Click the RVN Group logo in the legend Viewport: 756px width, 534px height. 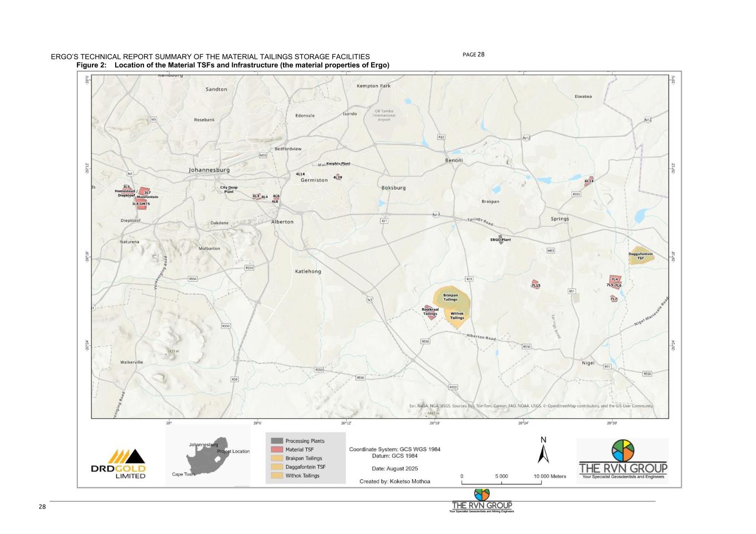click(x=623, y=462)
